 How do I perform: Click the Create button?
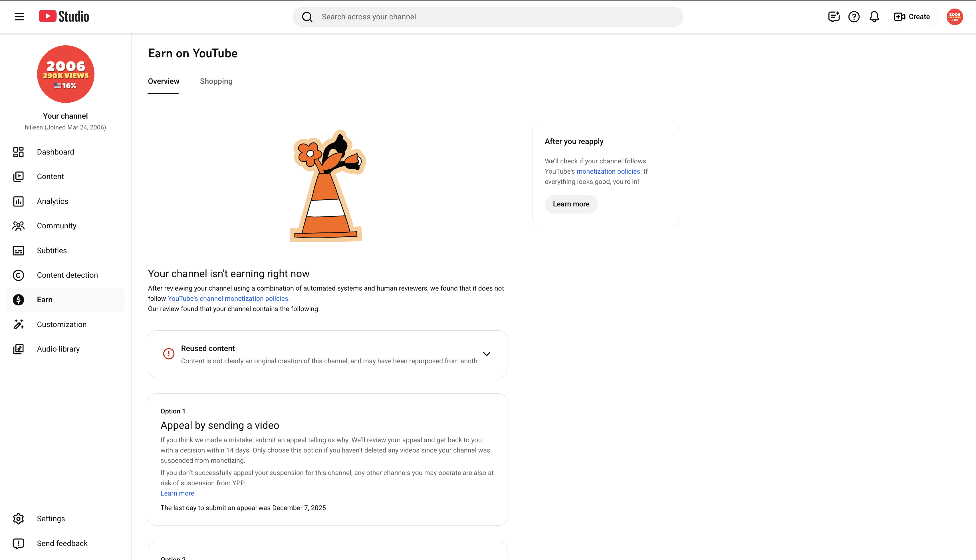[x=913, y=17]
